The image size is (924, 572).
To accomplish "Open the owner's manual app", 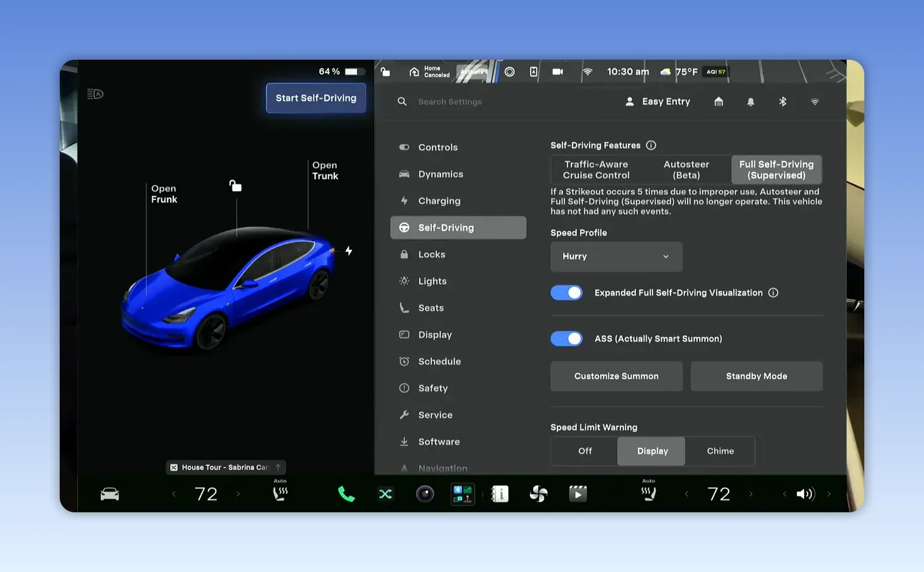I will [x=500, y=494].
